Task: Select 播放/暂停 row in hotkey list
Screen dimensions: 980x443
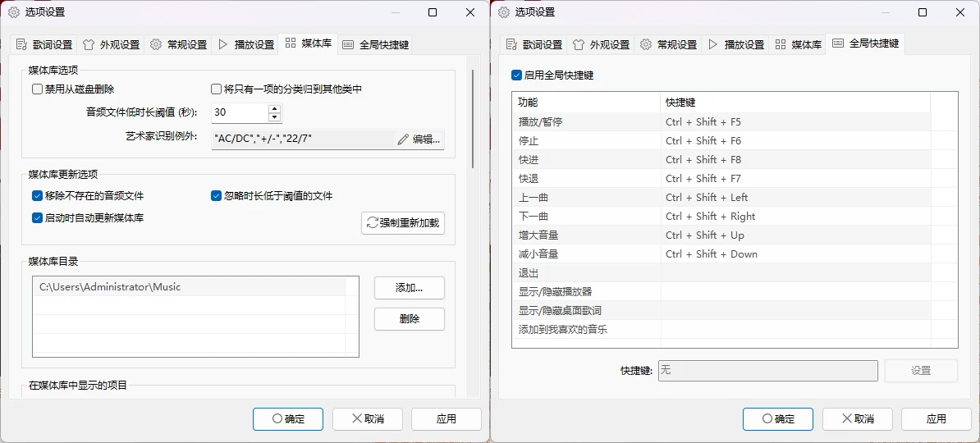Action: coord(721,122)
